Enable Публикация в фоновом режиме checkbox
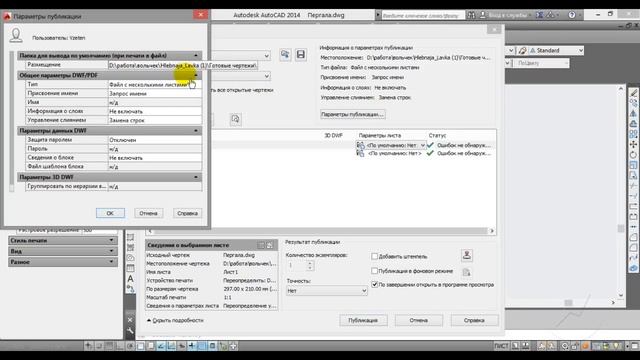Screen dimensions: 640x360 374,271
